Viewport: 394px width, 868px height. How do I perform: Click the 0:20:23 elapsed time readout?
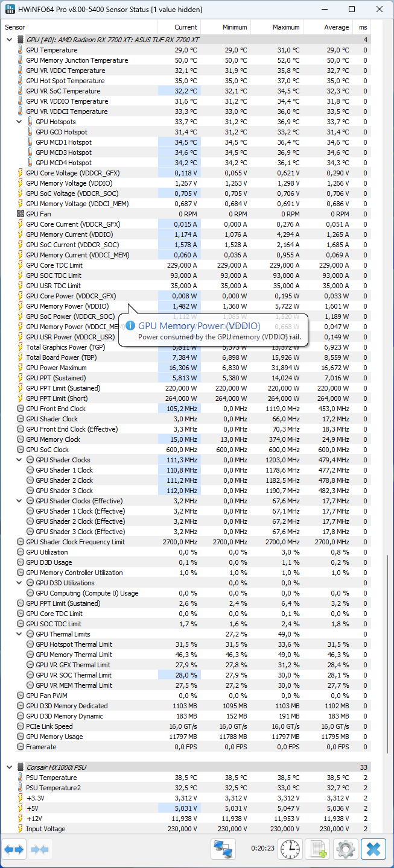(x=262, y=848)
